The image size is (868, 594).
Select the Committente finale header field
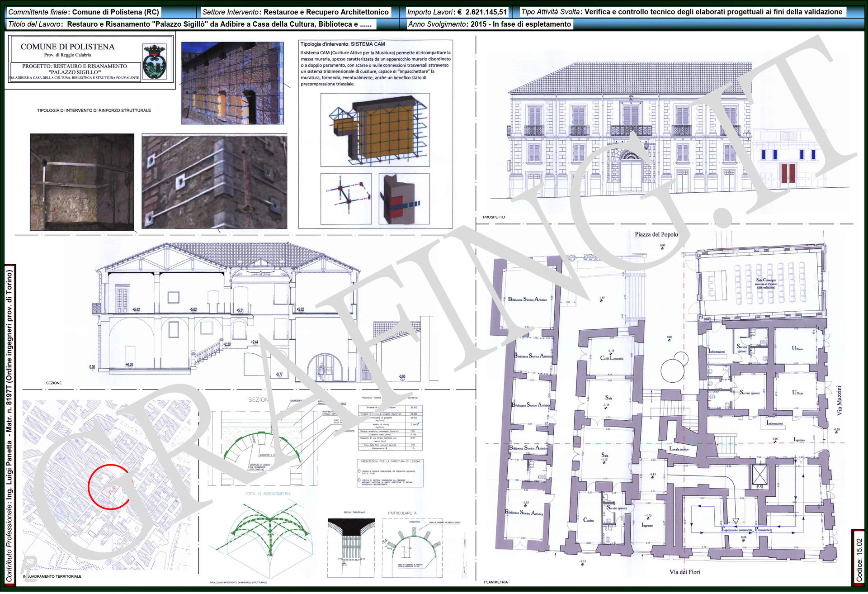pos(84,12)
